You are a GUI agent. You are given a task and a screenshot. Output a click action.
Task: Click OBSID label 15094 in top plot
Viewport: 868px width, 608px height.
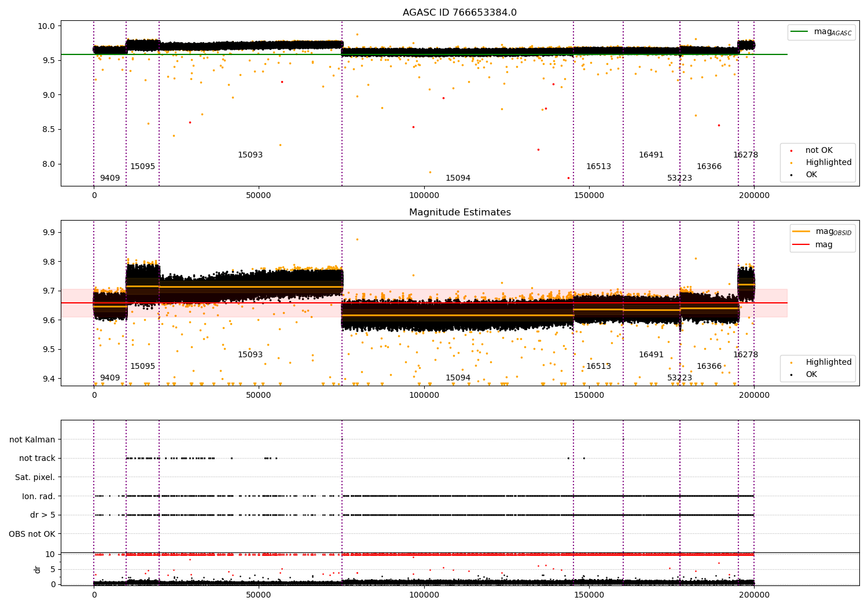[458, 178]
